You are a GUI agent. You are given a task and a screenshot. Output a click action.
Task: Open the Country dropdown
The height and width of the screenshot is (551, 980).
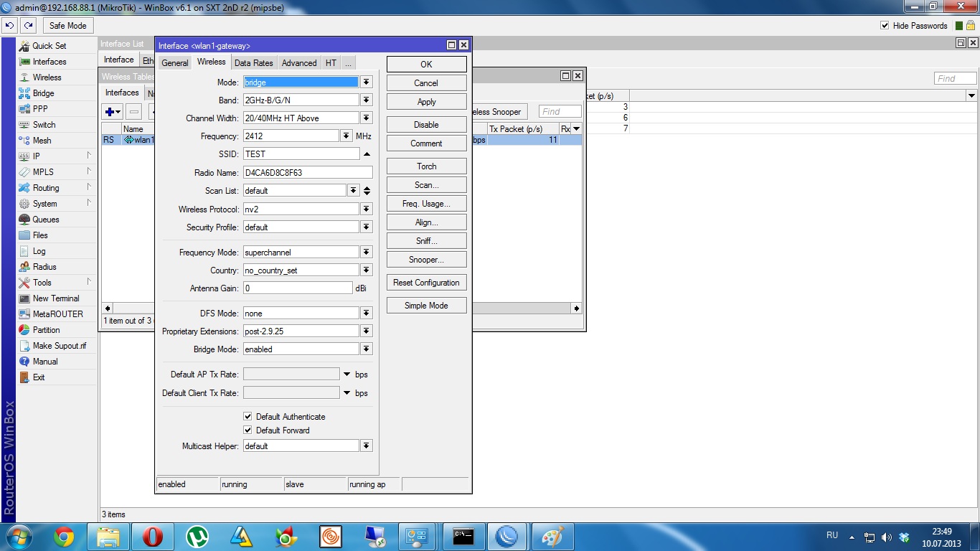click(367, 270)
